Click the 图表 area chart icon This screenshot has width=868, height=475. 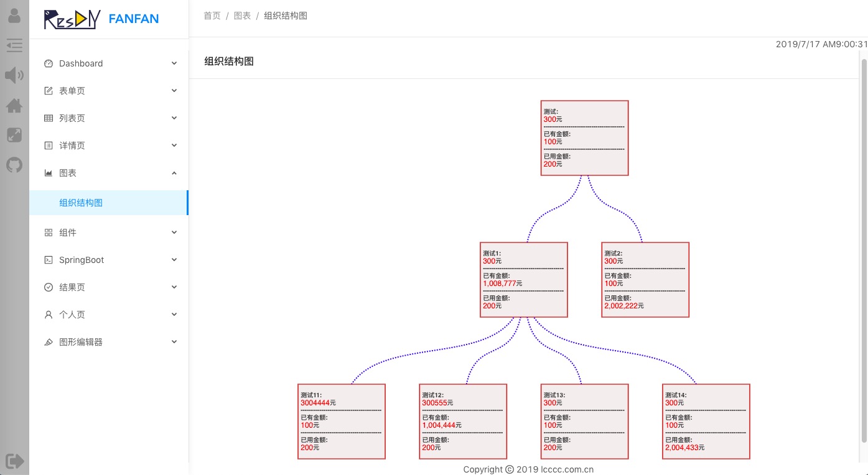(x=49, y=173)
